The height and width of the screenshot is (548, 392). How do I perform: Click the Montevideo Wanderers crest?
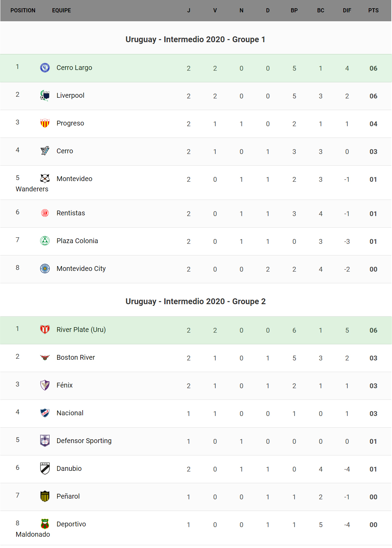pyautogui.click(x=45, y=178)
